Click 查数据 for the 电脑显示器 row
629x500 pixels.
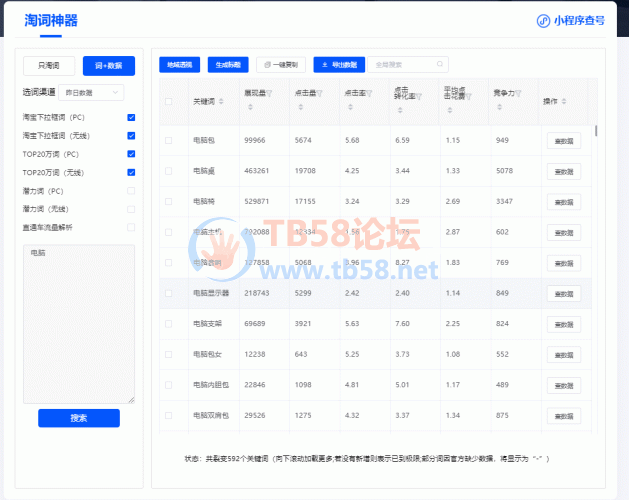point(564,294)
